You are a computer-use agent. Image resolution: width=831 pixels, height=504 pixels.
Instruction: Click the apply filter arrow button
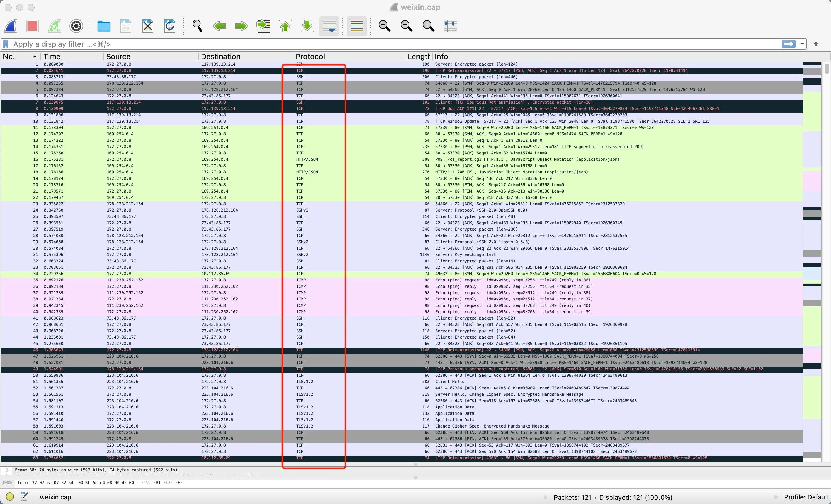click(x=789, y=44)
